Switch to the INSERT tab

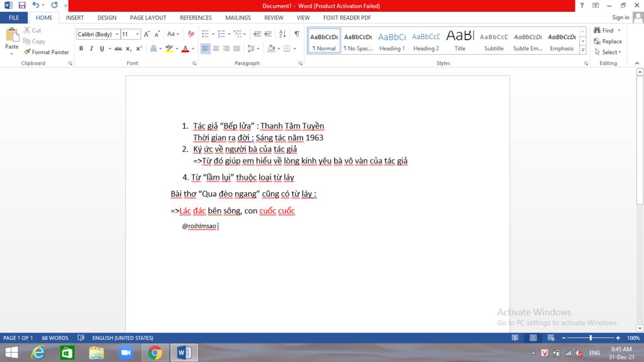(75, 18)
